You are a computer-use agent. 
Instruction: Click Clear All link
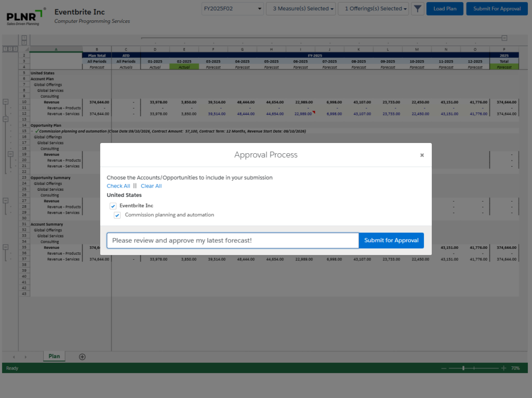coord(151,186)
